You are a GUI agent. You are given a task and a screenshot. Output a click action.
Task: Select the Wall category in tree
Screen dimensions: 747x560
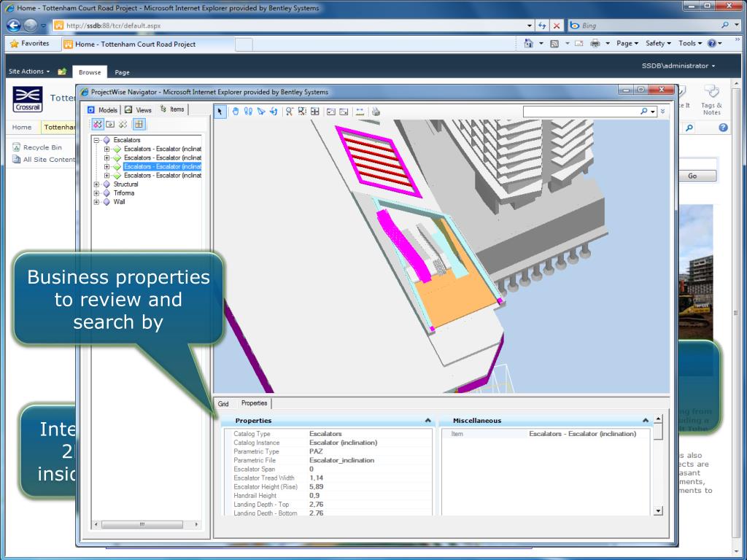click(119, 202)
